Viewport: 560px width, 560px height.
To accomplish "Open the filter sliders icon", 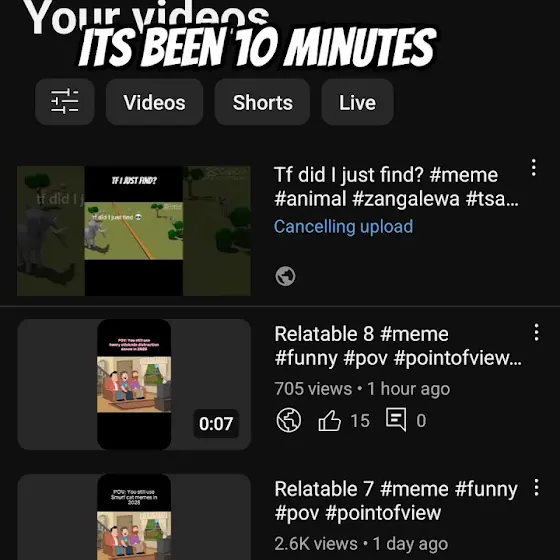I will coord(65,102).
